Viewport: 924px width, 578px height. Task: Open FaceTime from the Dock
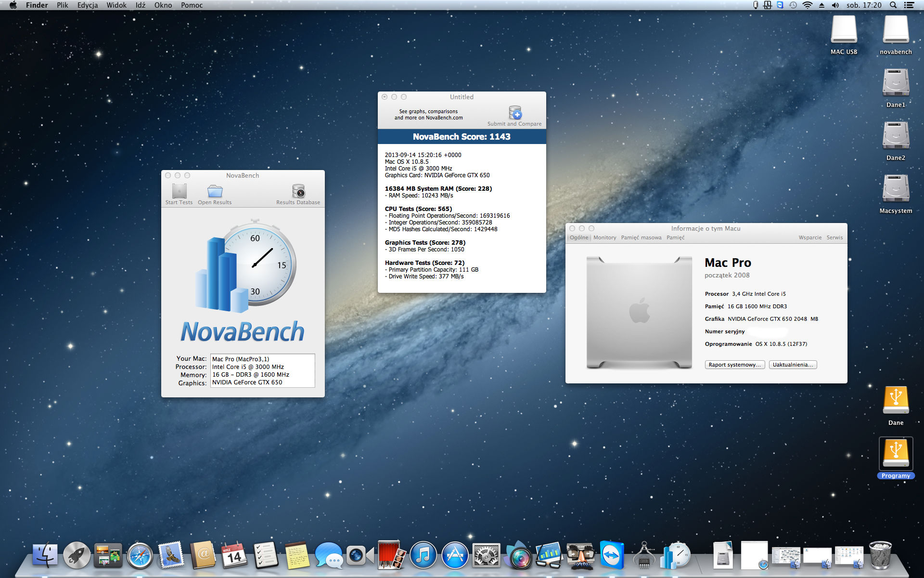tap(360, 555)
